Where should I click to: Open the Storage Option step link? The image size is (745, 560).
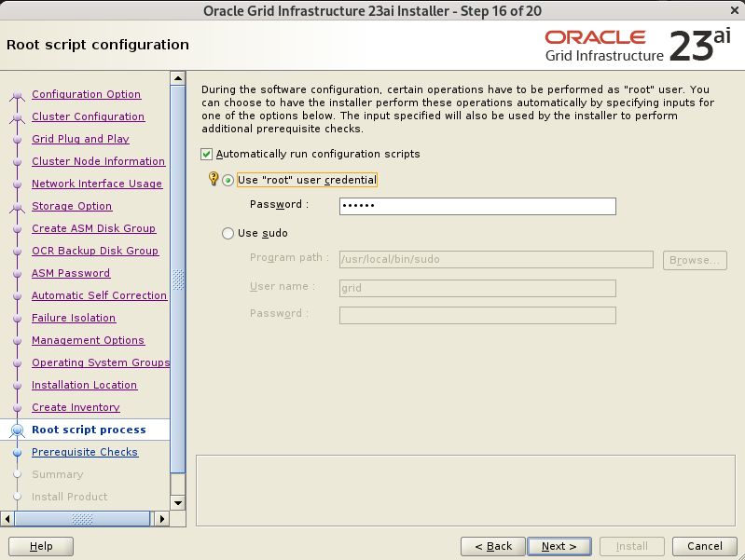click(72, 206)
